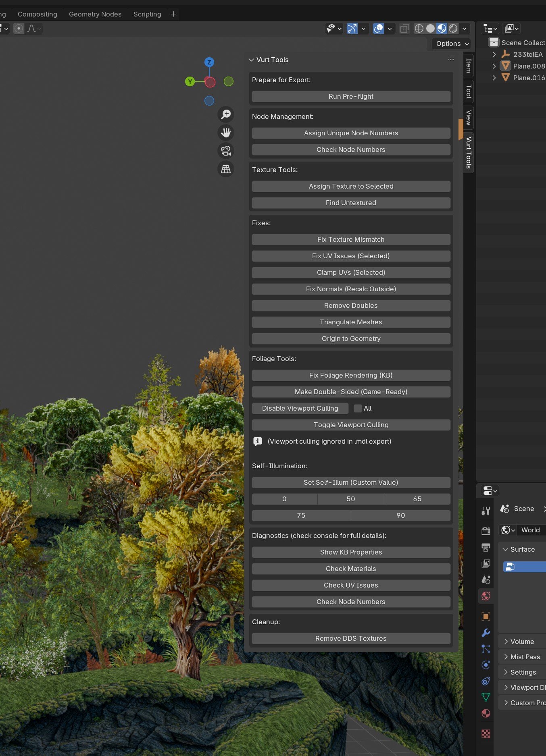
Task: Click the pan view hand icon
Action: point(226,133)
